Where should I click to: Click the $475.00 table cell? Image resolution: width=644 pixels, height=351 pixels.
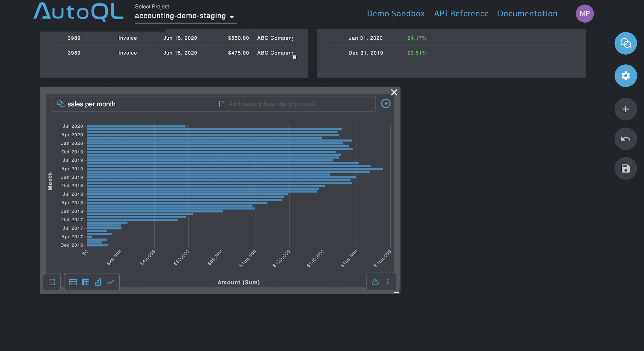pyautogui.click(x=239, y=53)
